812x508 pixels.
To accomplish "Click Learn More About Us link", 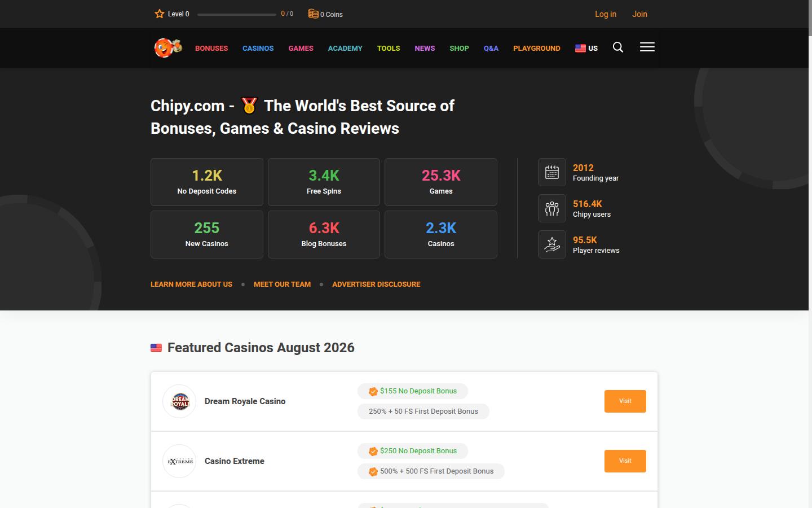I will pos(191,284).
